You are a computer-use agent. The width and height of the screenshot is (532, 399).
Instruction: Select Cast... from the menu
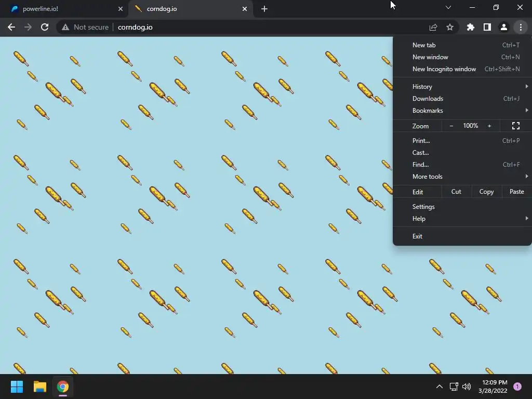(462, 153)
